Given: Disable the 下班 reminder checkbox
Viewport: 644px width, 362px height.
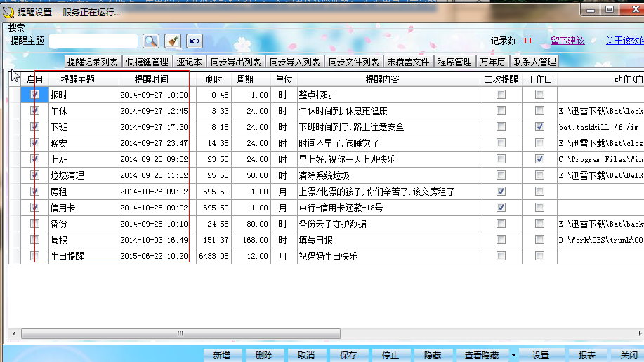Looking at the screenshot, I should click(x=34, y=127).
